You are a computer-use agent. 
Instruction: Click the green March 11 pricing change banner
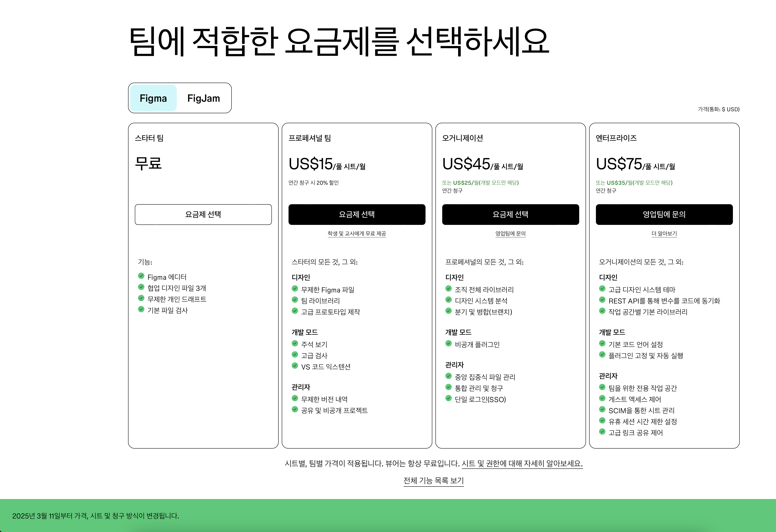click(x=96, y=516)
